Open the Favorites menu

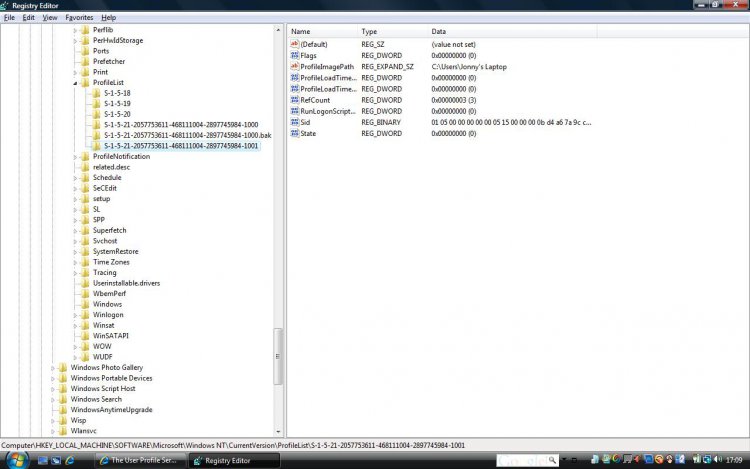tap(79, 17)
